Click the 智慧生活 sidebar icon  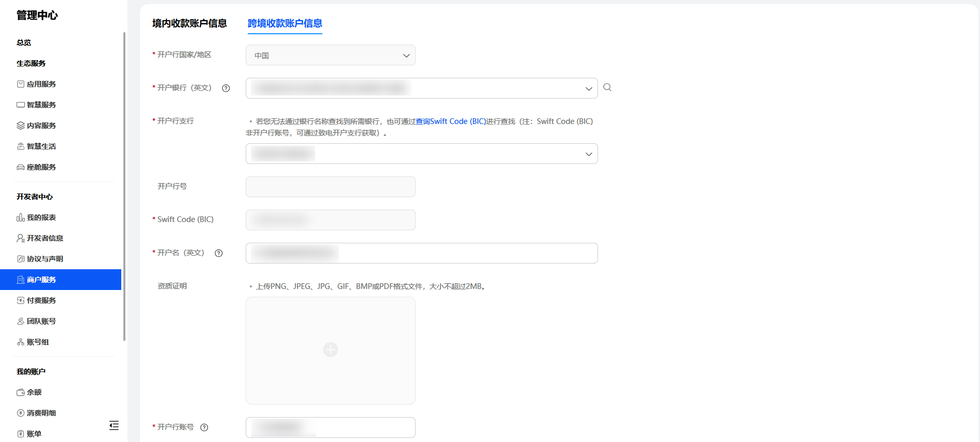click(x=21, y=146)
